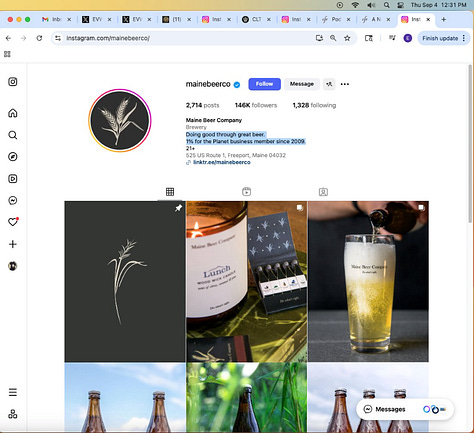The height and width of the screenshot is (433, 474).
Task: Open the three-dot options menu on profile
Action: (x=345, y=84)
